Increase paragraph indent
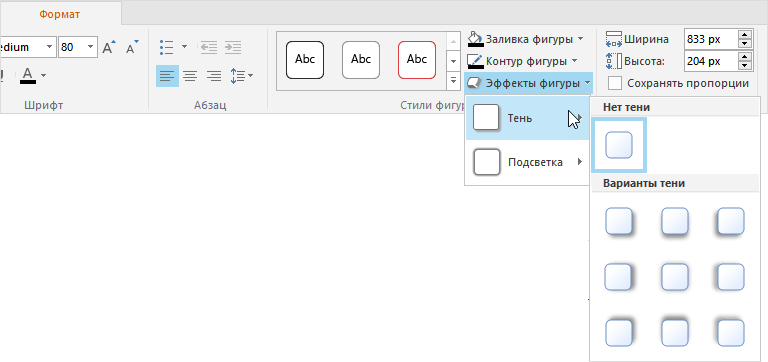The image size is (768, 362). tap(233, 47)
